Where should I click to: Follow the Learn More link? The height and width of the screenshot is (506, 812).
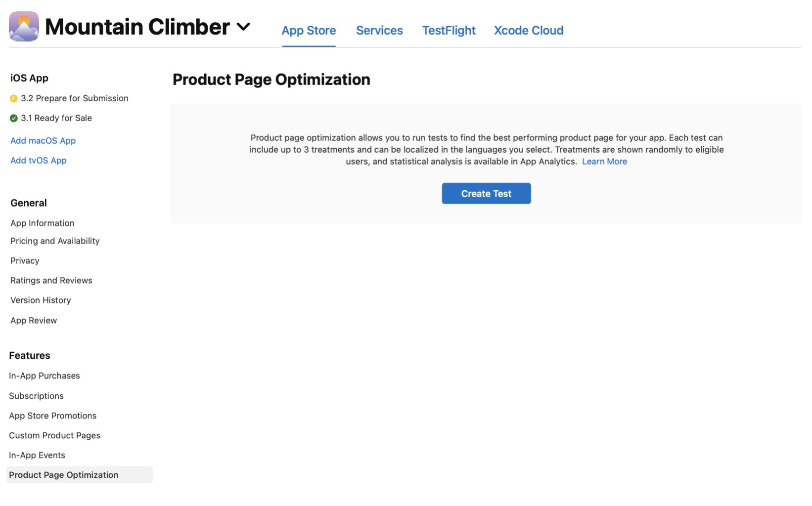[604, 162]
